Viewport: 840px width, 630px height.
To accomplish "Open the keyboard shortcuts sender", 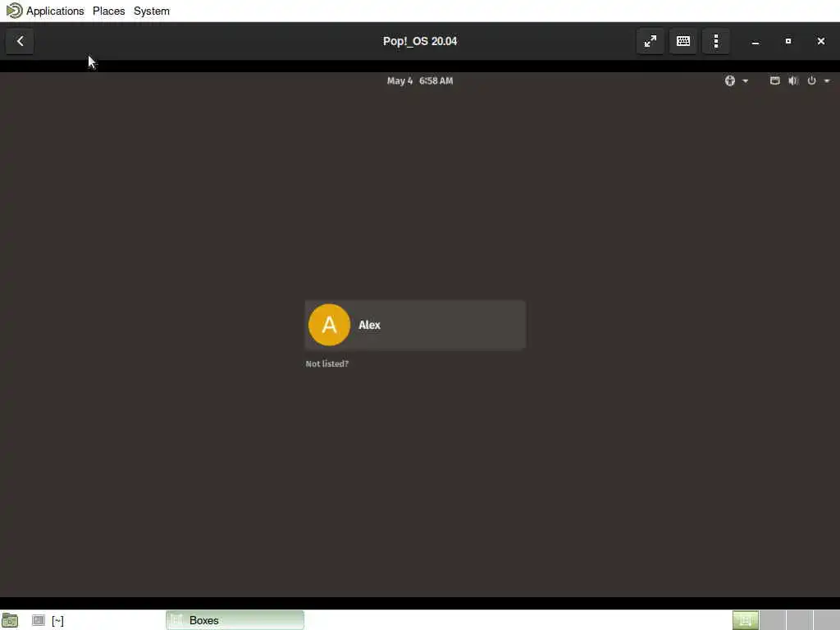I will pyautogui.click(x=683, y=41).
